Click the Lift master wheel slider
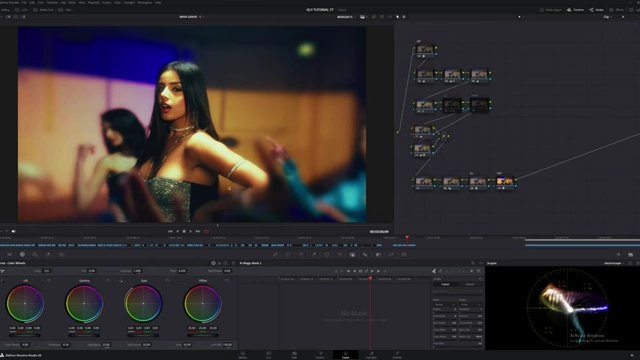 click(24, 336)
